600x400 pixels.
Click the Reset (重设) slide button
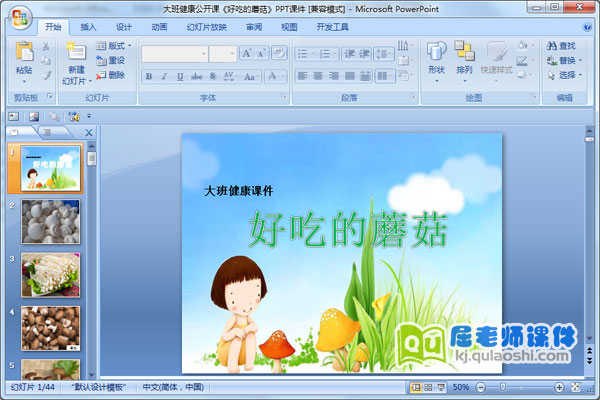(x=111, y=60)
